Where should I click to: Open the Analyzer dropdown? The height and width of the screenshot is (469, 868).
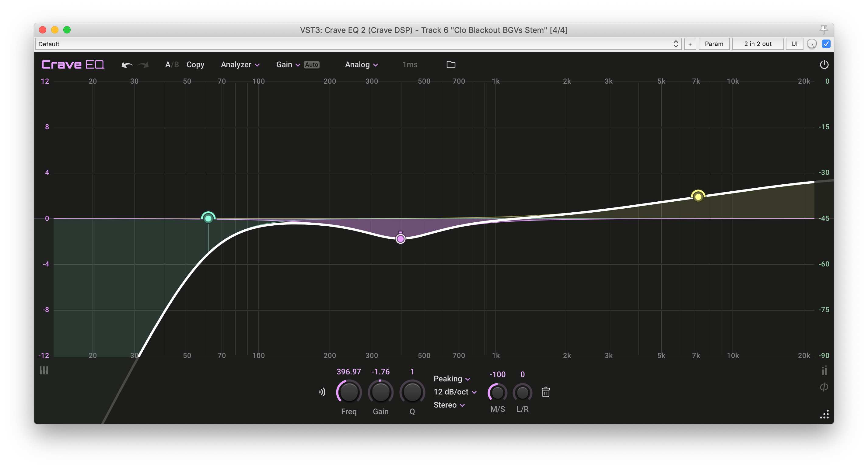pos(240,65)
